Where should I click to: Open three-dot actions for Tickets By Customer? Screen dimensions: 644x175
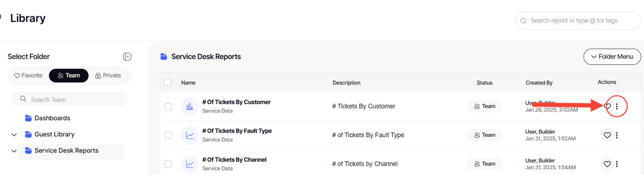pyautogui.click(x=617, y=106)
